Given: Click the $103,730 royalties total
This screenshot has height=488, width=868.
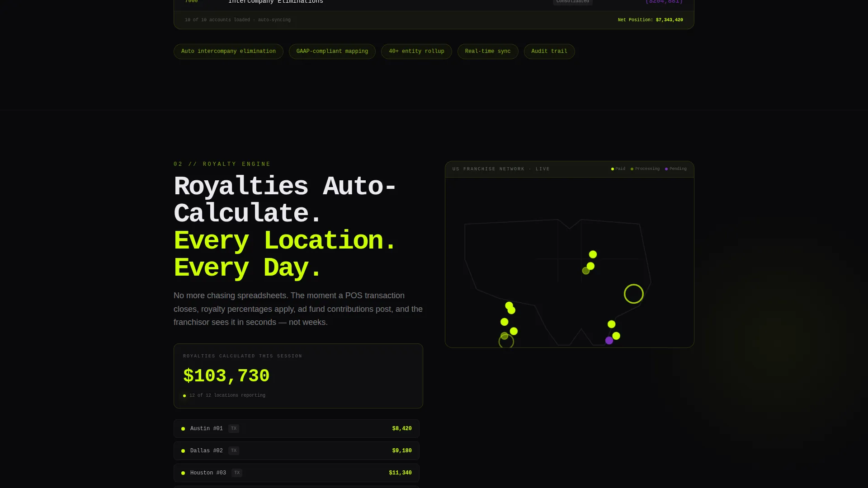Looking at the screenshot, I should [226, 376].
